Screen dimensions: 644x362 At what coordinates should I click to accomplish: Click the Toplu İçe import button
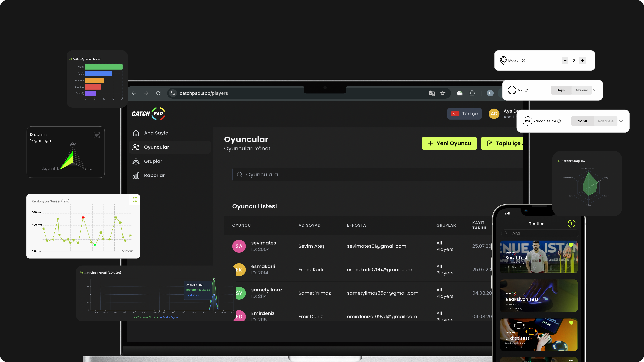click(502, 143)
